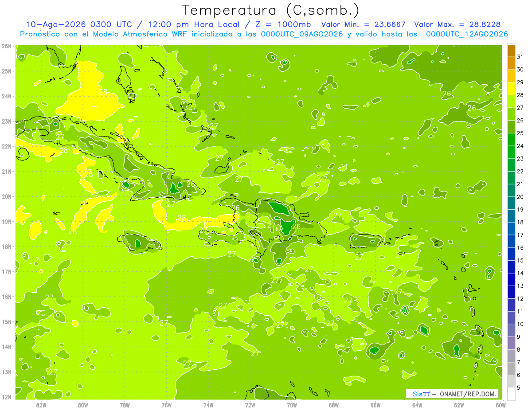Click the latitude axis label 12N
The height and width of the screenshot is (411, 532).
[6, 397]
